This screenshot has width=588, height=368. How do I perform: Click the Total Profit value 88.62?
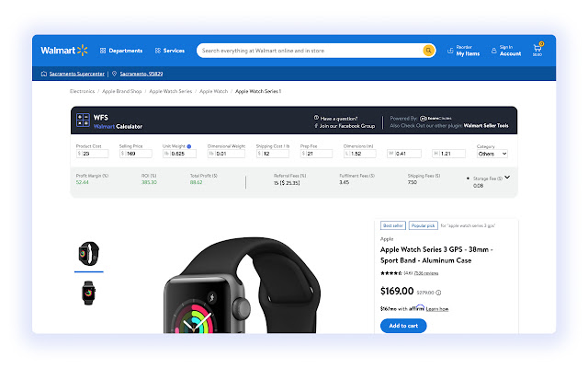[196, 182]
